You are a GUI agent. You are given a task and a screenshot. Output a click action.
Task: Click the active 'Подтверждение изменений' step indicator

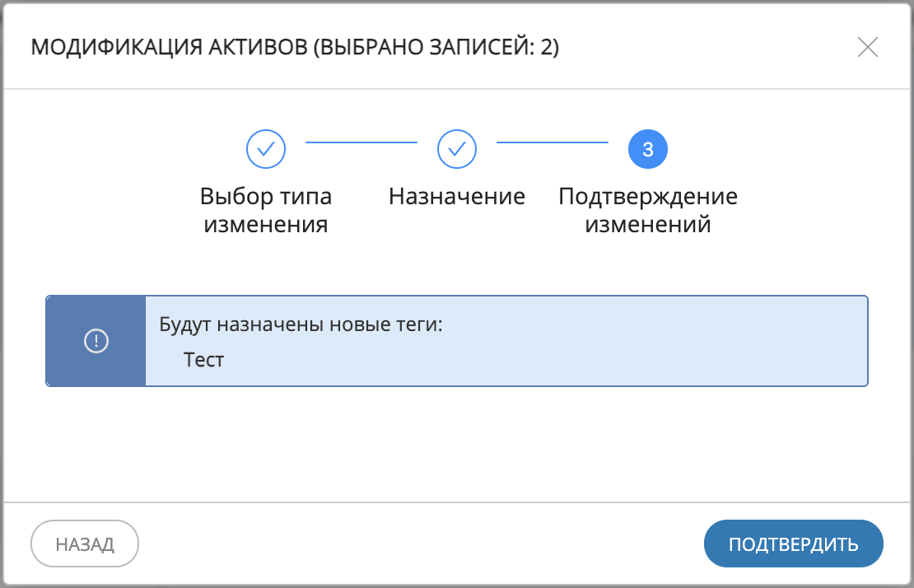point(648,149)
